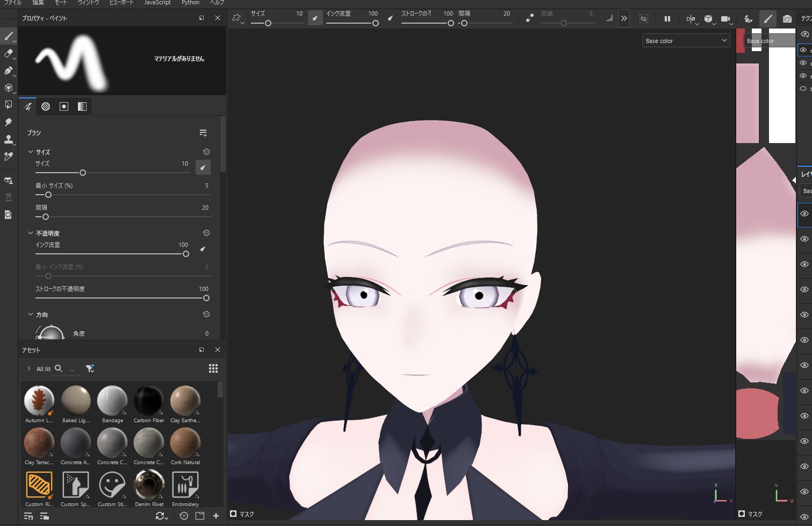Reset the 方向 section parameters
Image resolution: width=812 pixels, height=526 pixels.
point(206,314)
